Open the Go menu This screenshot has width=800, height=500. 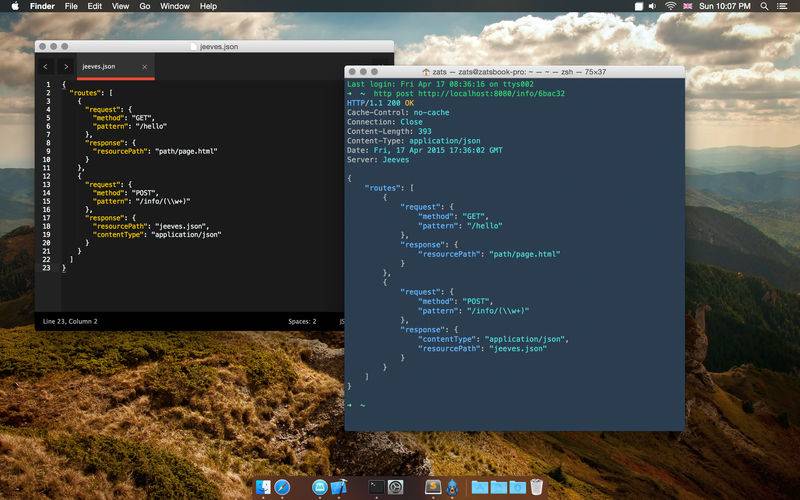point(145,6)
